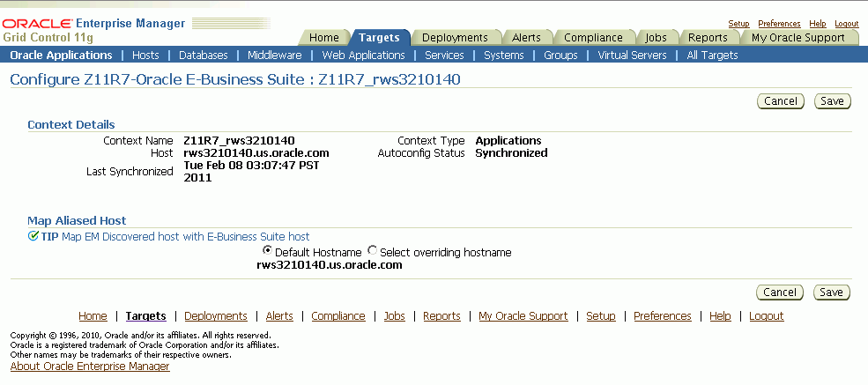The width and height of the screenshot is (868, 385).
Task: Click the Configure Z11R7 page title
Action: (235, 79)
